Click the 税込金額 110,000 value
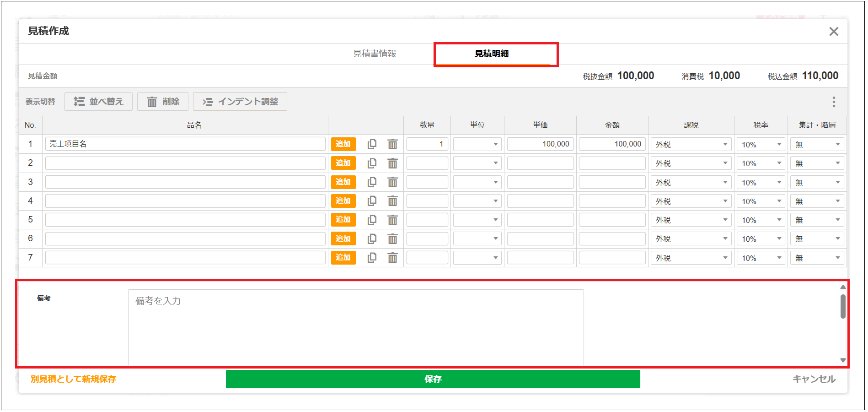Image resolution: width=868 pixels, height=412 pixels. [x=820, y=76]
